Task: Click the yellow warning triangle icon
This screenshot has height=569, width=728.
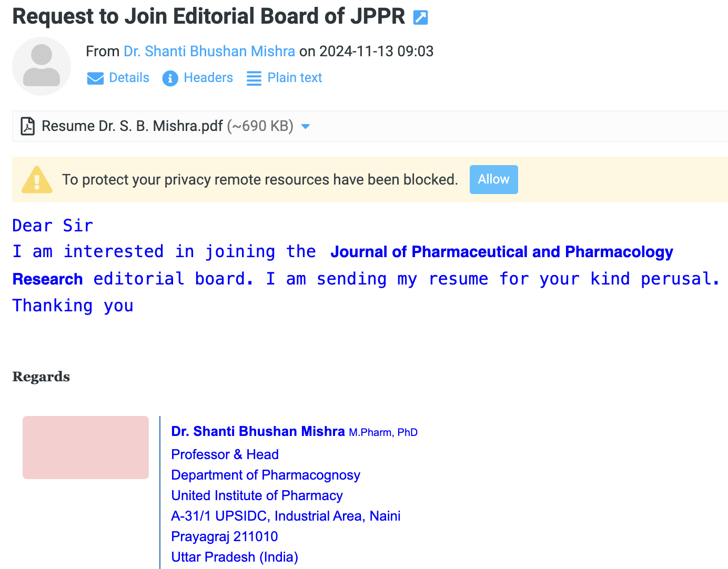Action: (37, 180)
